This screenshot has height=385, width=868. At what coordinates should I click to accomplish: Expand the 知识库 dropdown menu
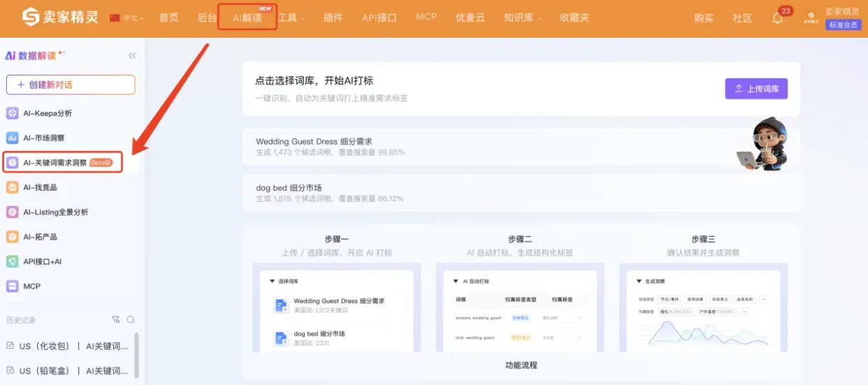click(x=522, y=18)
